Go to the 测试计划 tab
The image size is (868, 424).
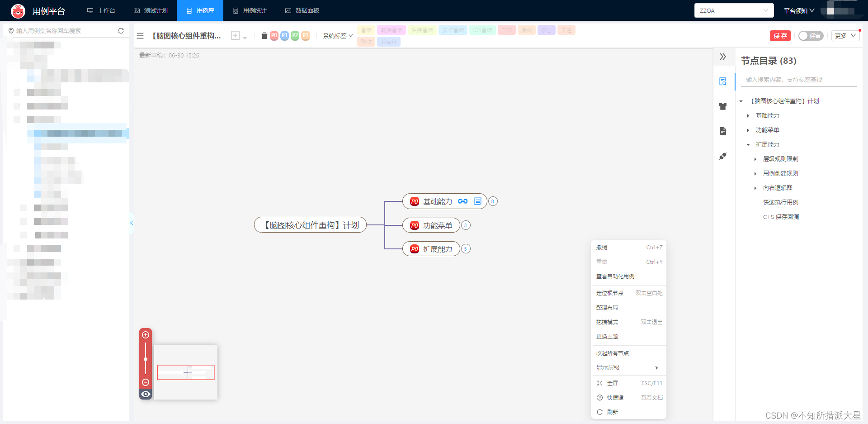151,10
